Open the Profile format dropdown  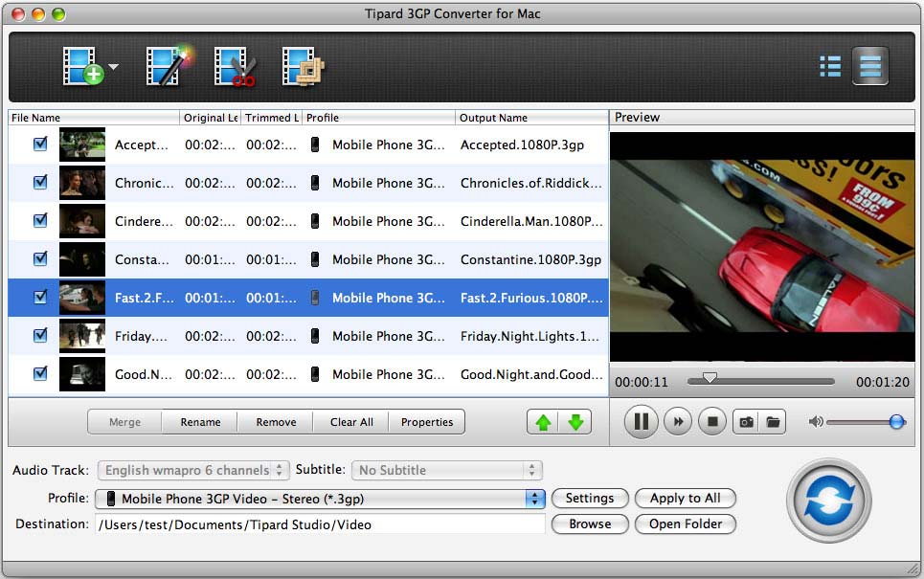coord(320,499)
